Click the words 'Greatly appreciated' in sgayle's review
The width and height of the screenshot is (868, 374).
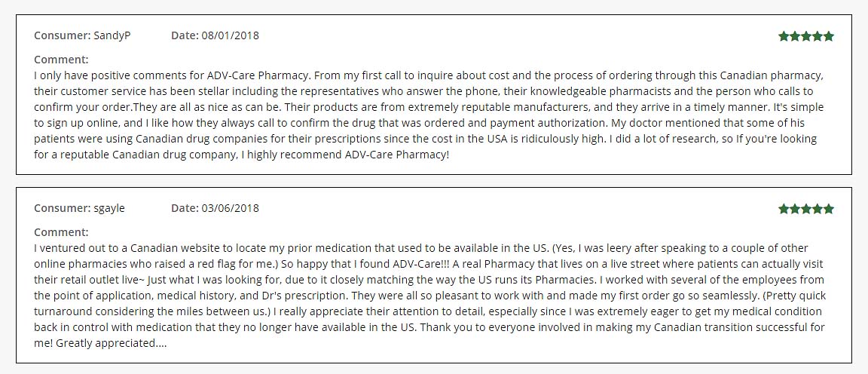tap(105, 344)
